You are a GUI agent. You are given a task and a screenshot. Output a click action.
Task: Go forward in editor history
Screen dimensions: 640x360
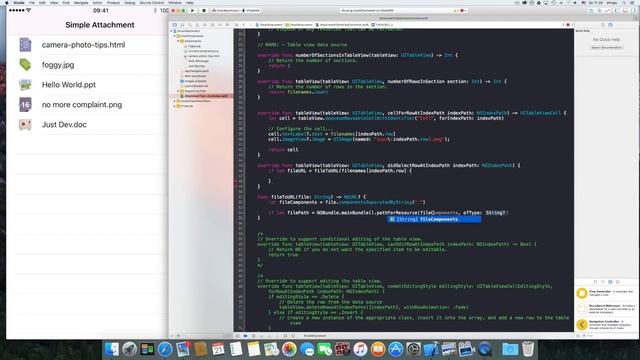(x=252, y=25)
